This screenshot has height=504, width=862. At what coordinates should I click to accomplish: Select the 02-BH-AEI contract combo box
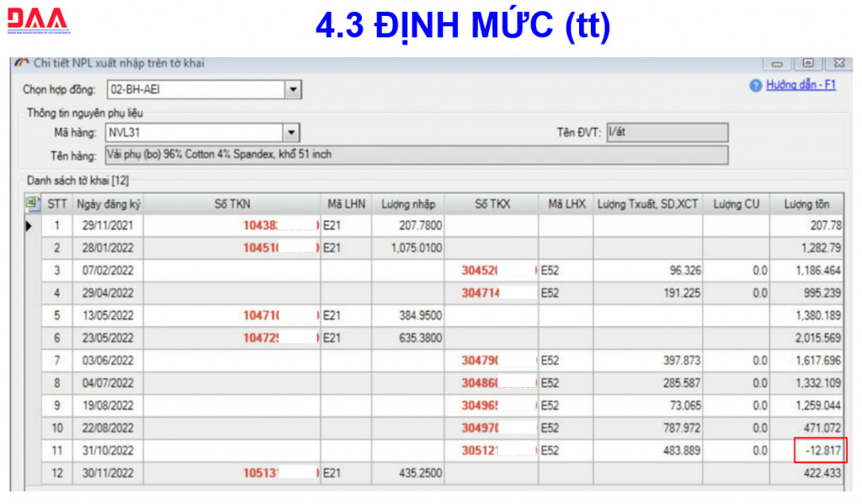tap(195, 89)
